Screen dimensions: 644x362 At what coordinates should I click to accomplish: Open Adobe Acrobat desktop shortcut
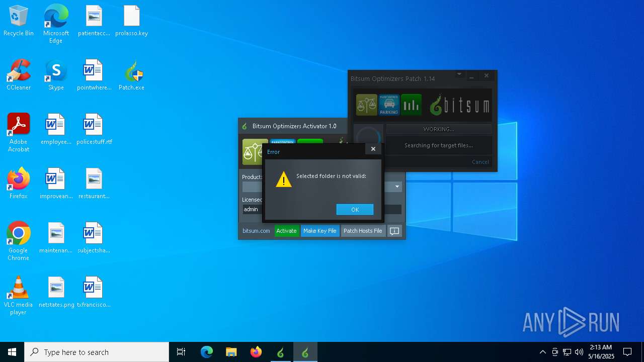click(x=19, y=132)
